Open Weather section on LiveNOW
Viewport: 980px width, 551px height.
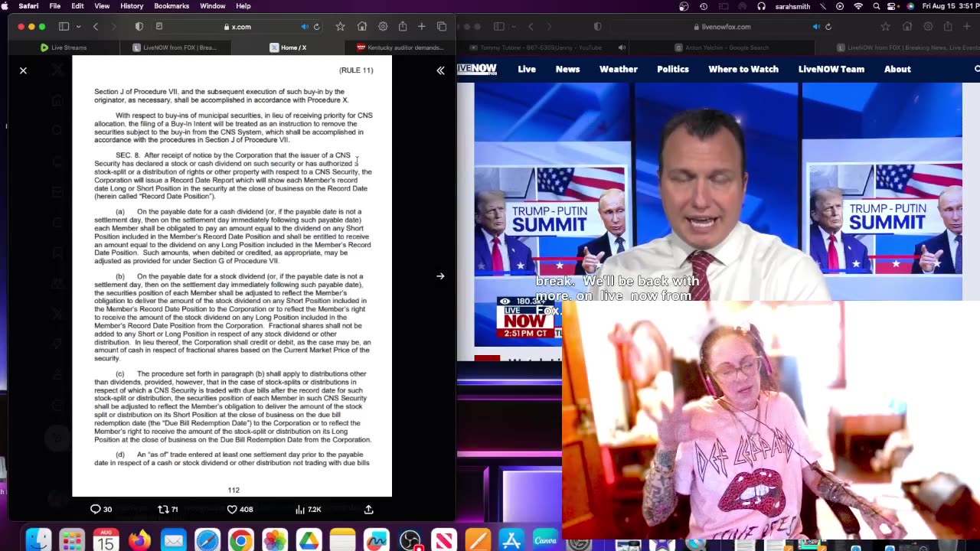619,69
